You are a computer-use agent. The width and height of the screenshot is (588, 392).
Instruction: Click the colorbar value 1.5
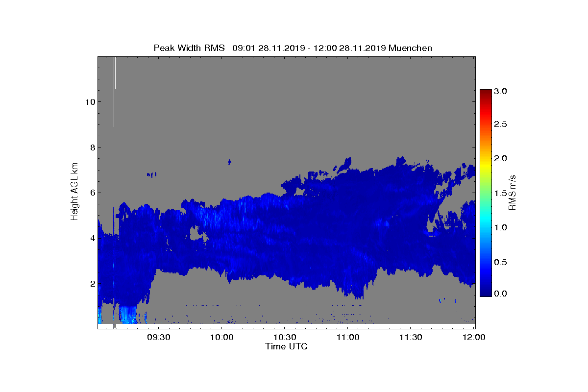501,194
